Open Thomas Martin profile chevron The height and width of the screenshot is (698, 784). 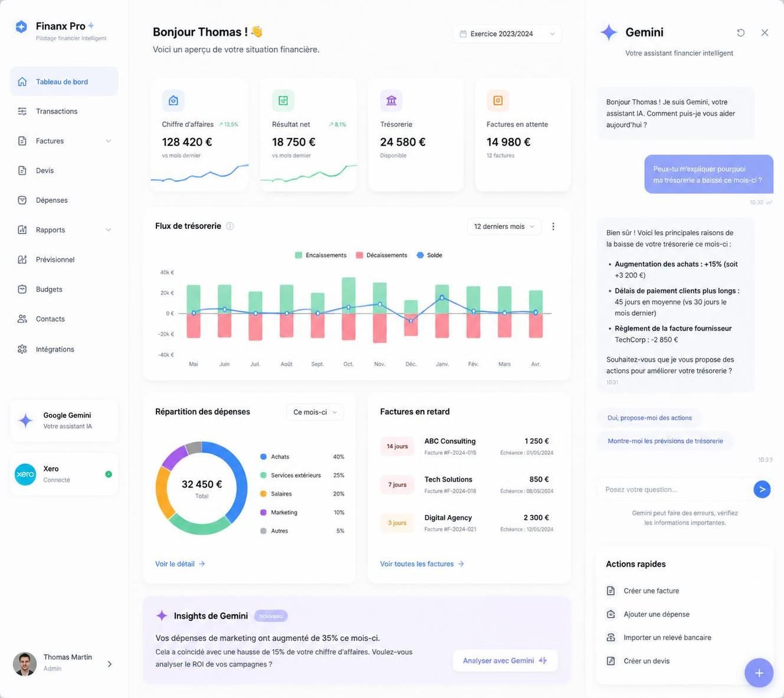coord(110,664)
